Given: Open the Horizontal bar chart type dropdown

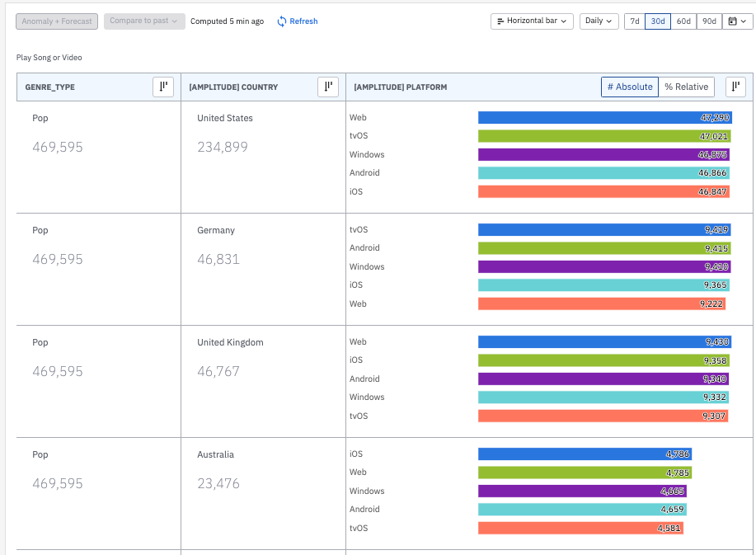Looking at the screenshot, I should (x=532, y=21).
